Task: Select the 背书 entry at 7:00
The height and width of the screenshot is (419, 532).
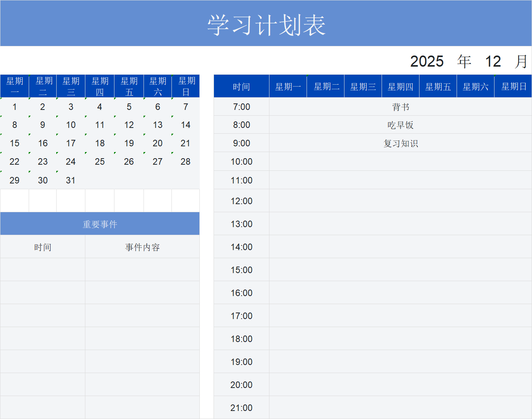Action: [x=401, y=107]
